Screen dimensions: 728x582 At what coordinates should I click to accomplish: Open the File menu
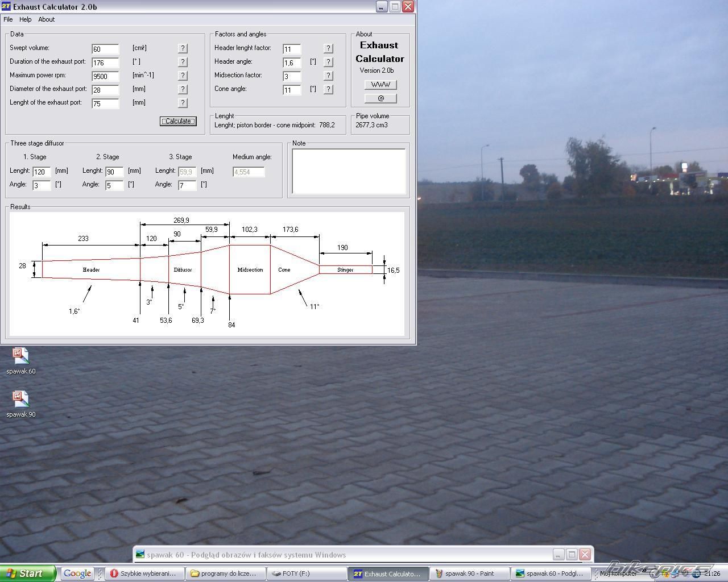pyautogui.click(x=8, y=19)
